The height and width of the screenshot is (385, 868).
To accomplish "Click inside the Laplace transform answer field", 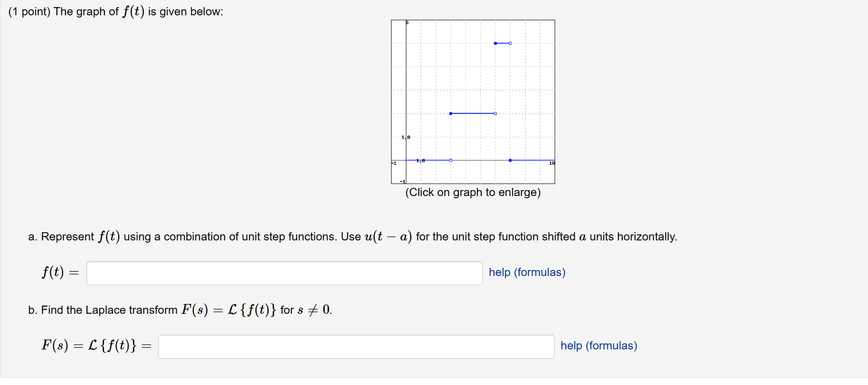I will click(x=356, y=346).
